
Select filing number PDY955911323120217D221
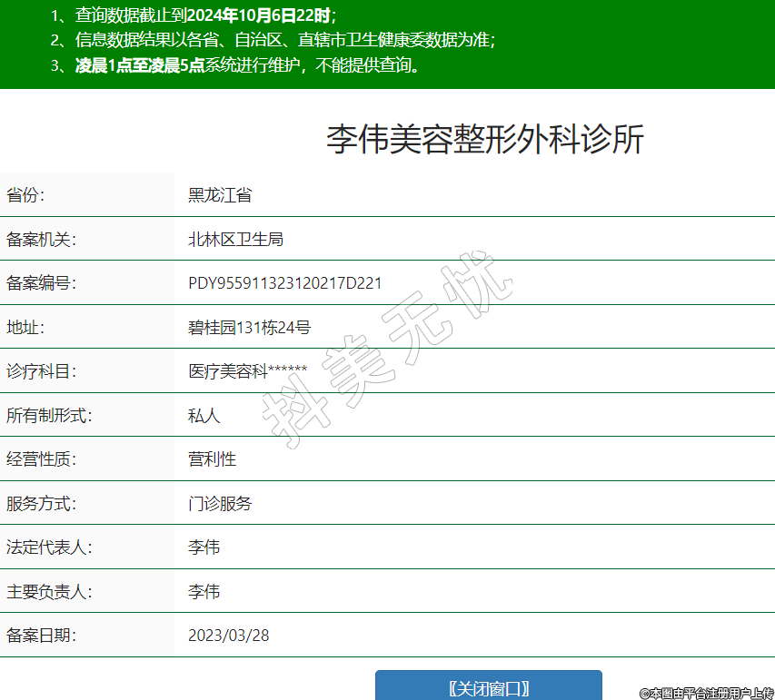(x=284, y=283)
